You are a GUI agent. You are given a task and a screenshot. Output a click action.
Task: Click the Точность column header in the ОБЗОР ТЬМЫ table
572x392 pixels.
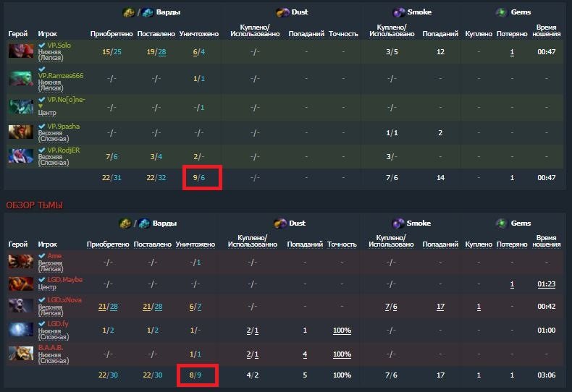click(342, 244)
